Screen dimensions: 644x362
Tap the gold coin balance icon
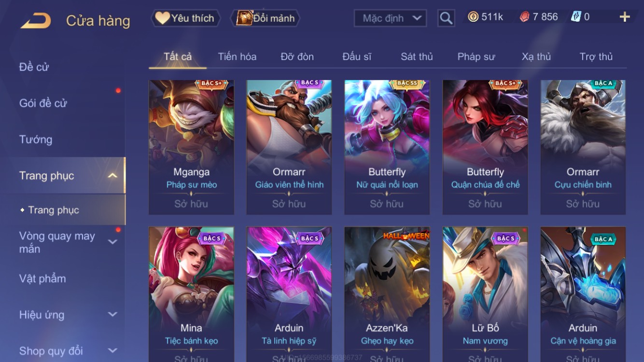click(x=473, y=17)
